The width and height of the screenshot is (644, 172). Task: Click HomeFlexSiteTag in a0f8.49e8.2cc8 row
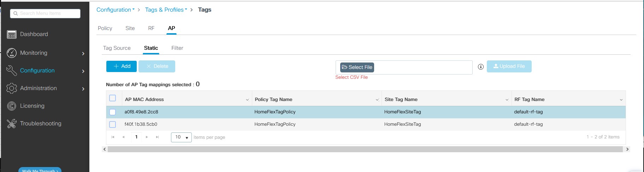point(403,112)
